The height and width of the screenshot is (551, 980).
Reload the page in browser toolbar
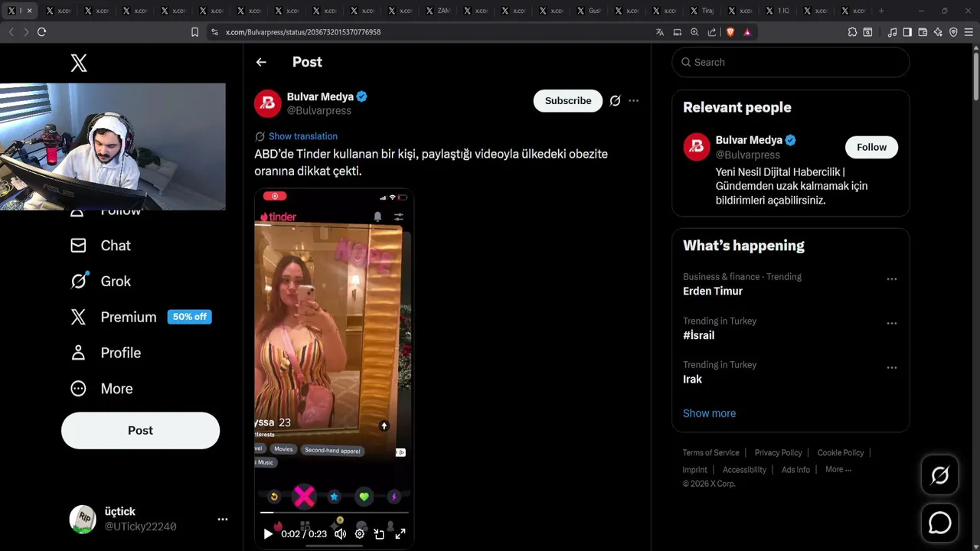click(x=41, y=32)
